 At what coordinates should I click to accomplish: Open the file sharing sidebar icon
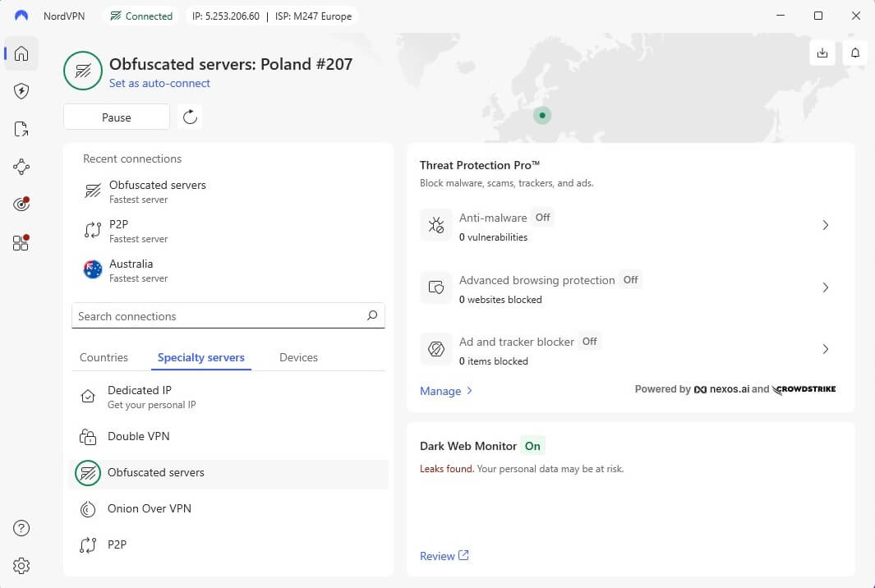[21, 129]
